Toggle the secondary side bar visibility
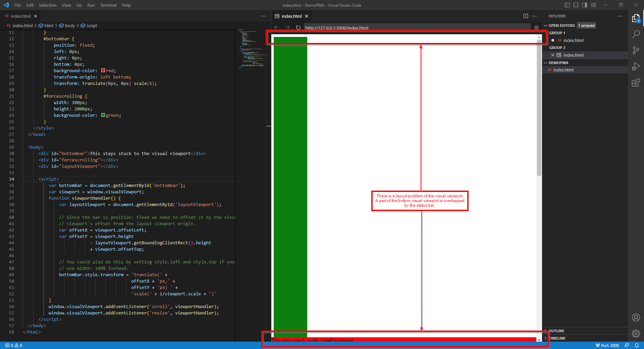The height and width of the screenshot is (349, 644). [x=584, y=5]
